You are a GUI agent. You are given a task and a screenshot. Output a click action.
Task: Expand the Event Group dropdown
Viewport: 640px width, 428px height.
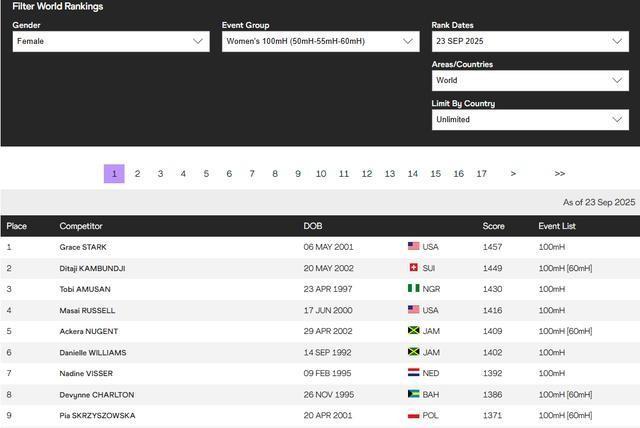coord(320,41)
